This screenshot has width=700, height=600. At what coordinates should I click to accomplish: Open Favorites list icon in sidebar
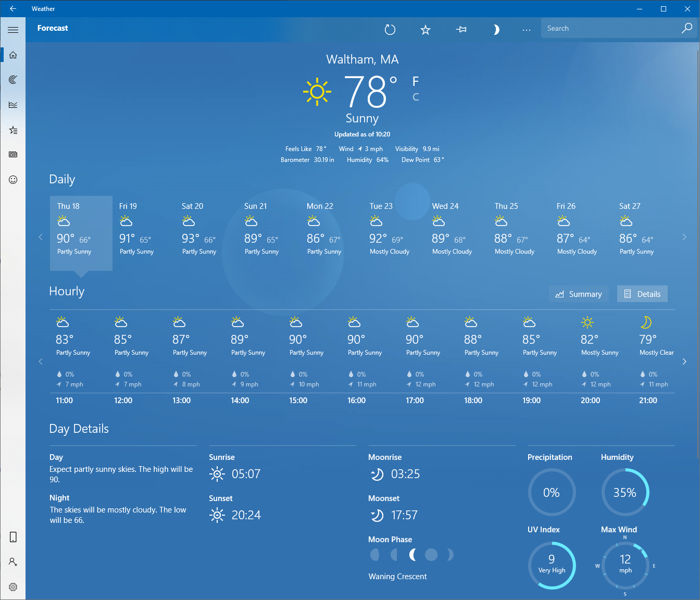coord(13,130)
